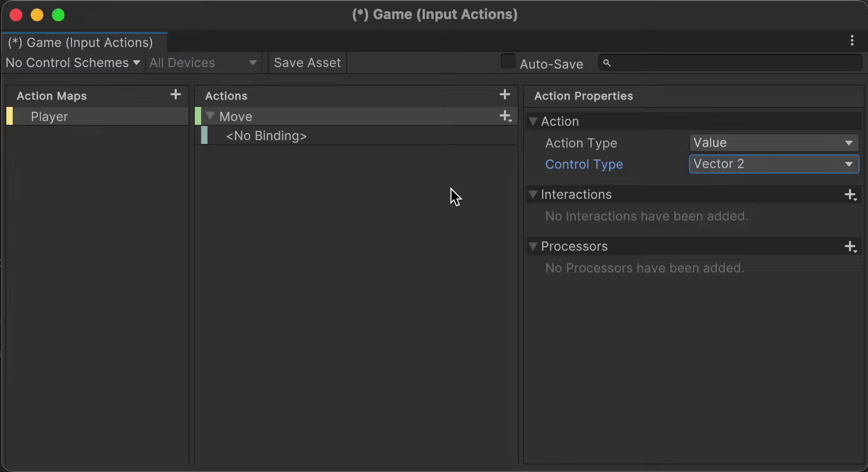Add a new action map
868x472 pixels.
[176, 95]
